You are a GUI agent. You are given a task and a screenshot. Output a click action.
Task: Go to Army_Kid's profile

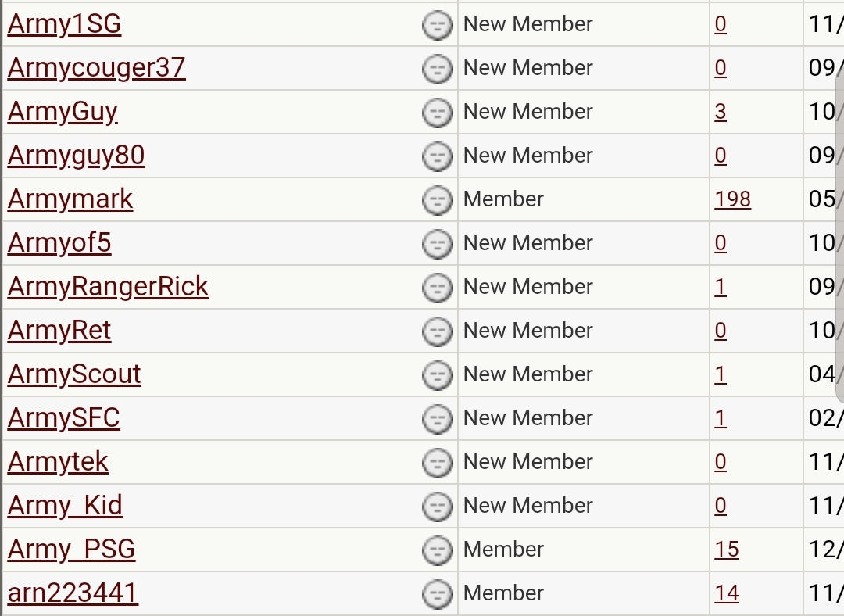65,506
